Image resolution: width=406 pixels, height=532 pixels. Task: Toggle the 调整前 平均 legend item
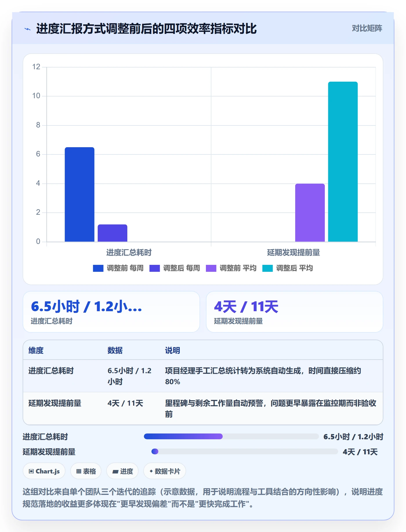pyautogui.click(x=231, y=268)
